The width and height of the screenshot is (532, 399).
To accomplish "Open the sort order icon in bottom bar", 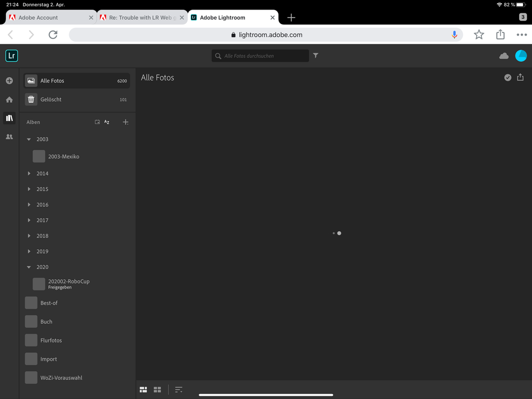I will coord(178,389).
